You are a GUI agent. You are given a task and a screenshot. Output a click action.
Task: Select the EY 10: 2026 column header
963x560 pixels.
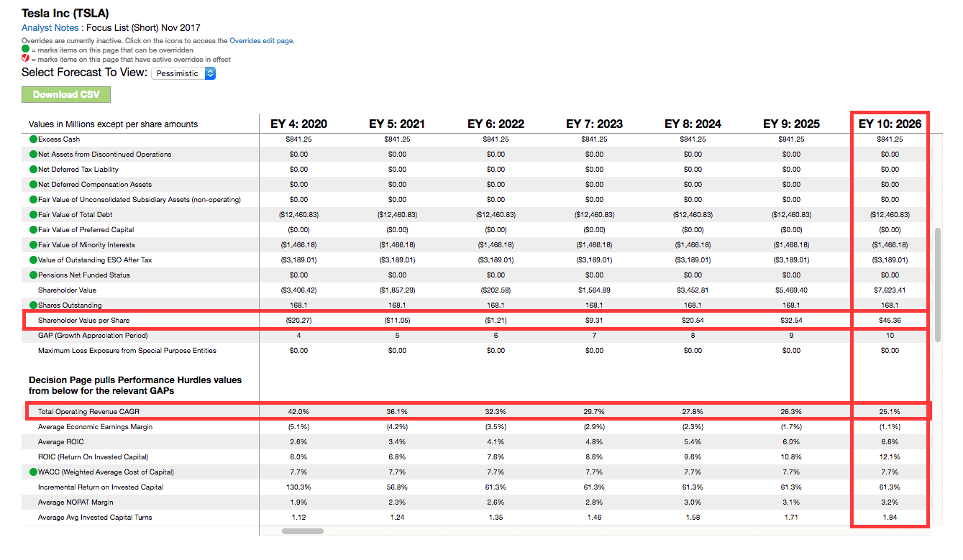tap(890, 124)
